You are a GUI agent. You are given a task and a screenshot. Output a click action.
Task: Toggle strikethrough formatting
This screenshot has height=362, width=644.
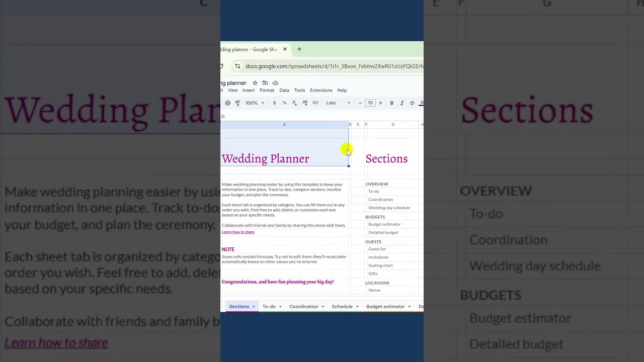coord(412,103)
